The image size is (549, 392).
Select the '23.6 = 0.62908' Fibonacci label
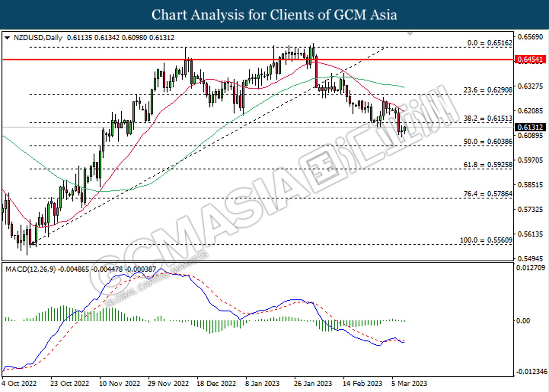[x=488, y=90]
